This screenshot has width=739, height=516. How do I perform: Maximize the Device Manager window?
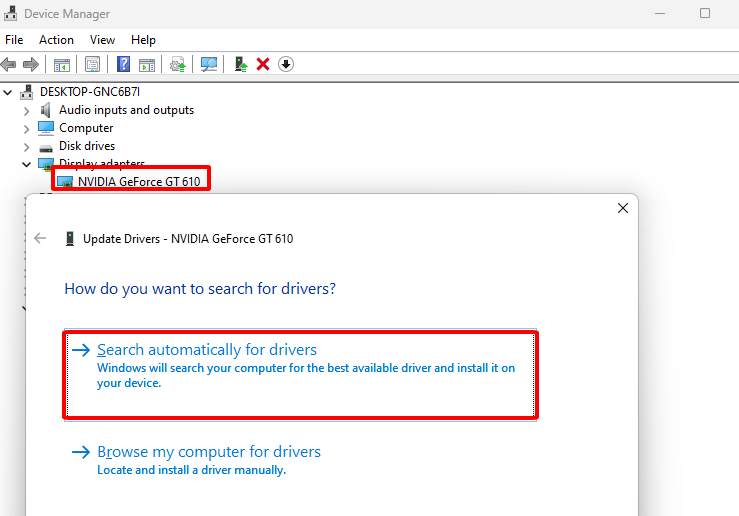tap(705, 13)
